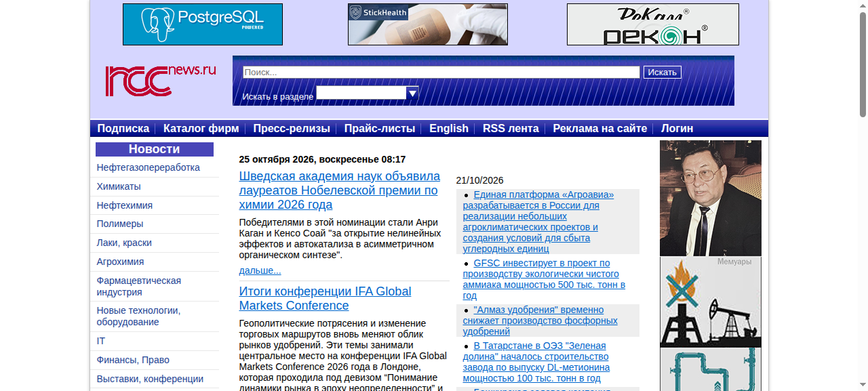868x391 pixels.
Task: Open the Агроавиа platform news link
Action: (x=538, y=222)
